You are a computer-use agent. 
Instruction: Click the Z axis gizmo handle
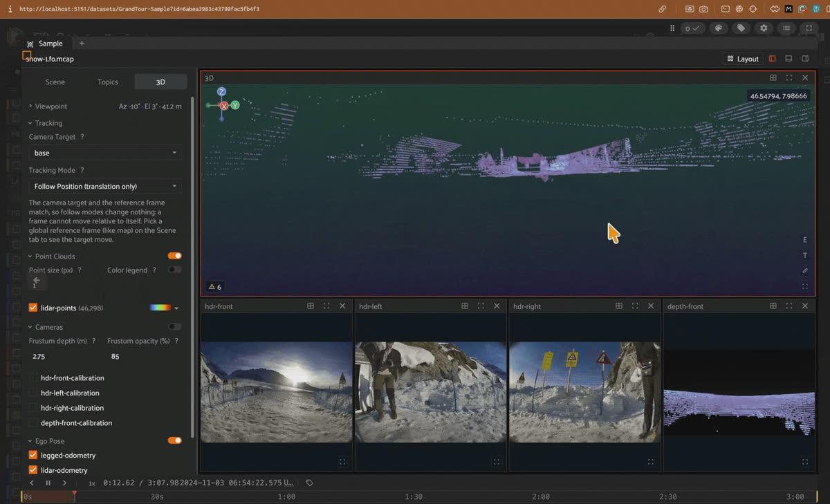pos(221,91)
